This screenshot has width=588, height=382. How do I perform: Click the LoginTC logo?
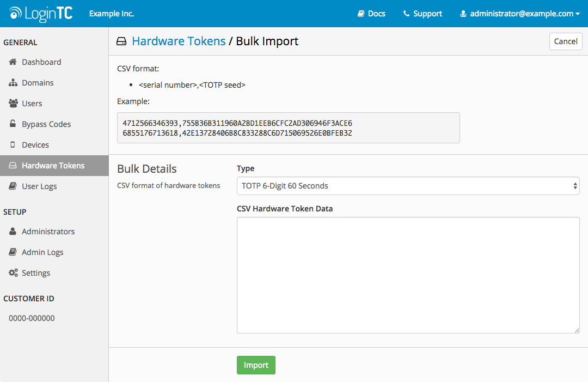pyautogui.click(x=40, y=14)
